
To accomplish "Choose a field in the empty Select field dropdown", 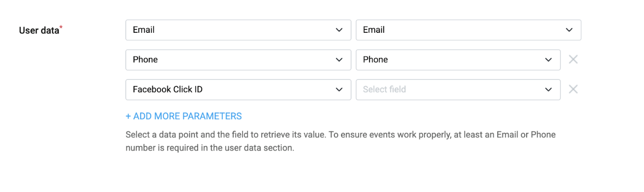I will (x=458, y=89).
